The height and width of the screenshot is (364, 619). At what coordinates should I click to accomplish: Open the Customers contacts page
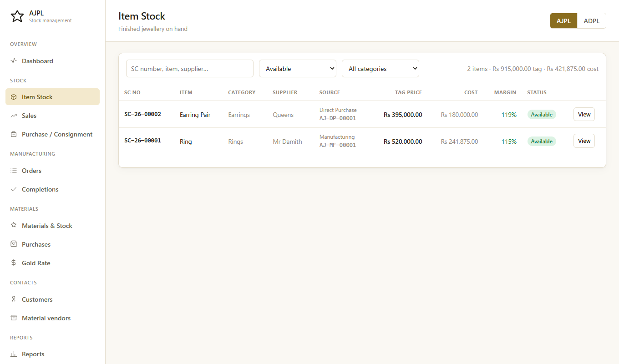pos(52,299)
